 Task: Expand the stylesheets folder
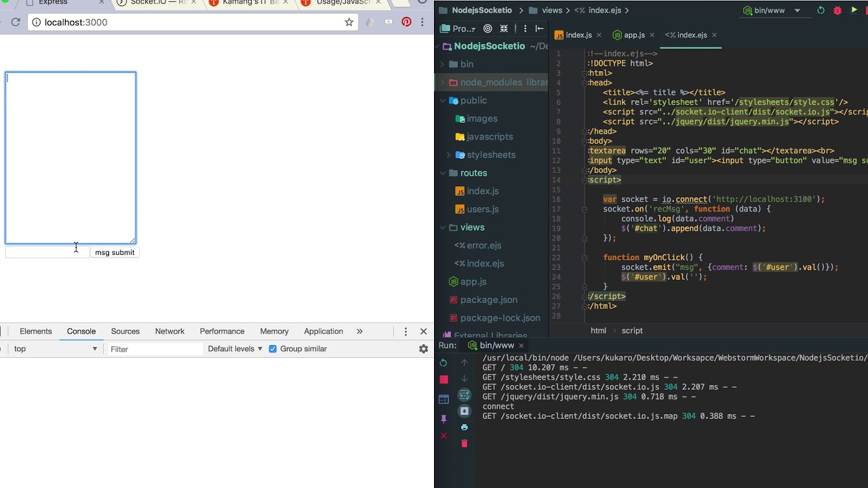(x=449, y=155)
